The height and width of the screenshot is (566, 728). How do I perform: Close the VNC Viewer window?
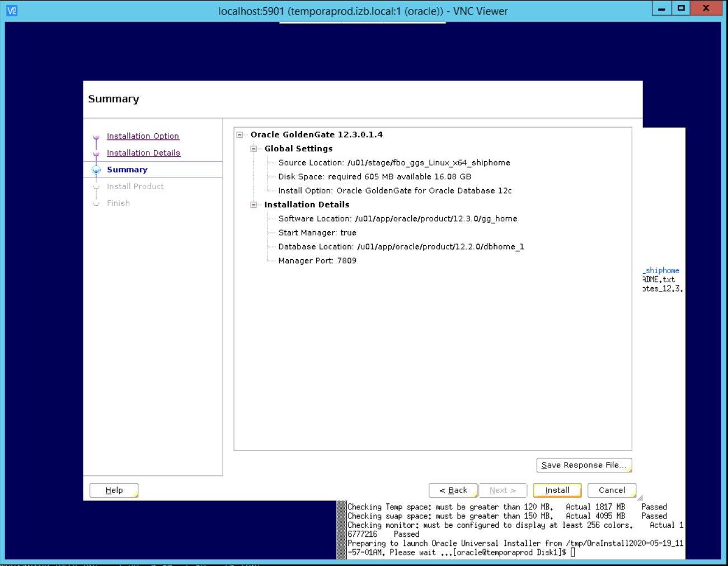[x=706, y=8]
